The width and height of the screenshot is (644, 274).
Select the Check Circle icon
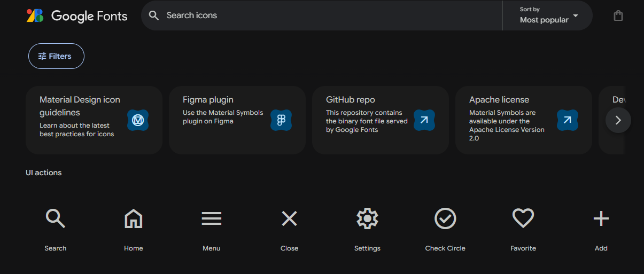445,218
